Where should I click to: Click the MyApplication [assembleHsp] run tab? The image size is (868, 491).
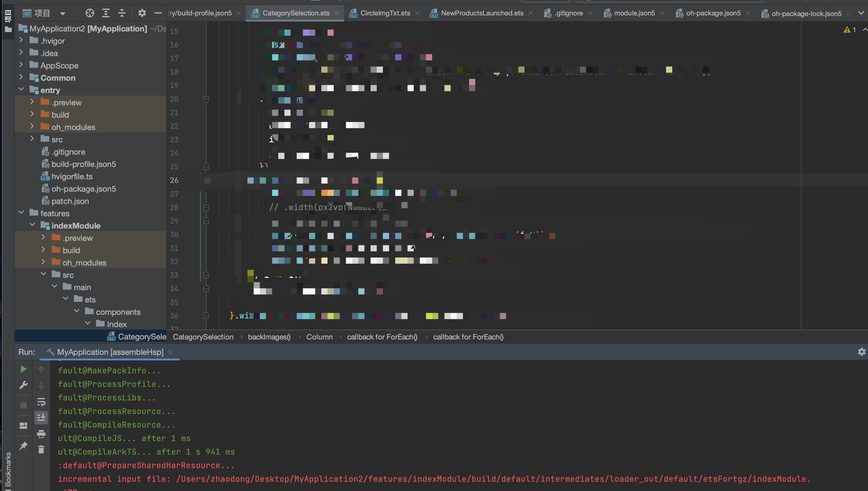pyautogui.click(x=110, y=352)
